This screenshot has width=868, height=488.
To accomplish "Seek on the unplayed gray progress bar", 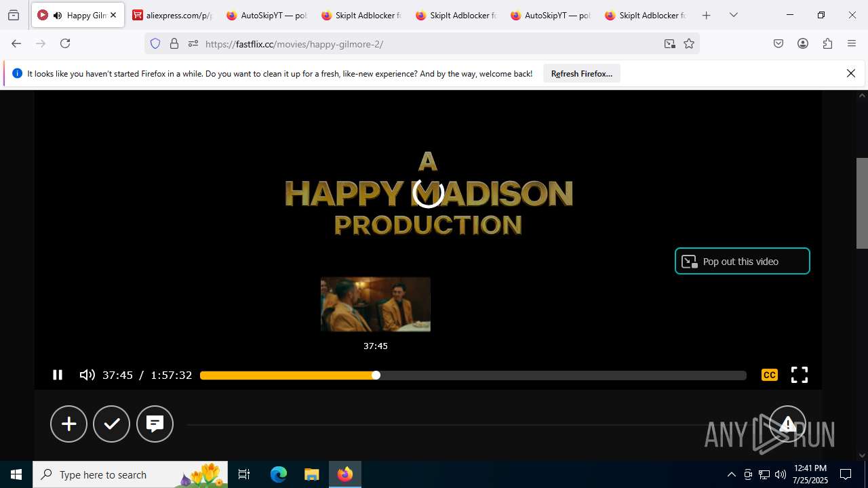I will (563, 375).
